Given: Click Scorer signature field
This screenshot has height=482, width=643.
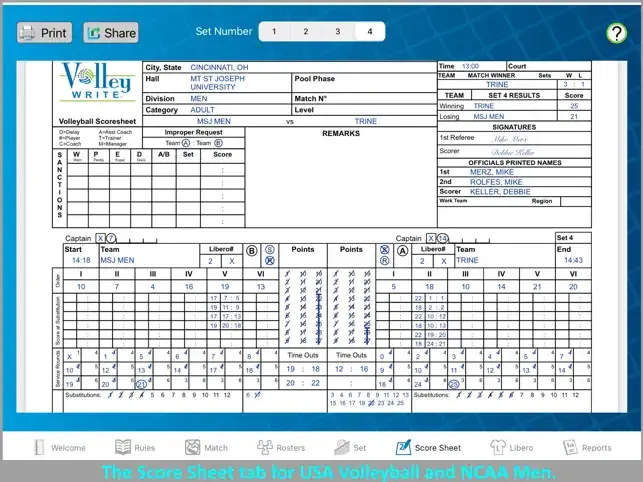Looking at the screenshot, I should coord(513,152).
